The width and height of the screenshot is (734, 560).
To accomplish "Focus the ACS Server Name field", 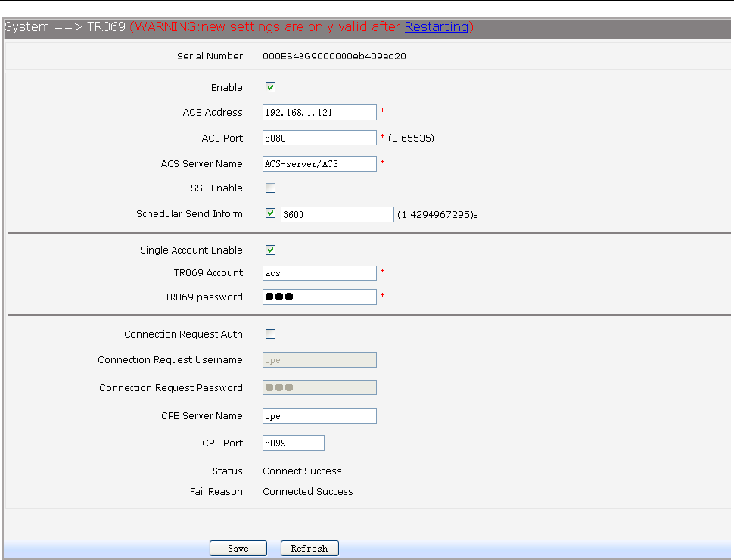I will point(319,164).
